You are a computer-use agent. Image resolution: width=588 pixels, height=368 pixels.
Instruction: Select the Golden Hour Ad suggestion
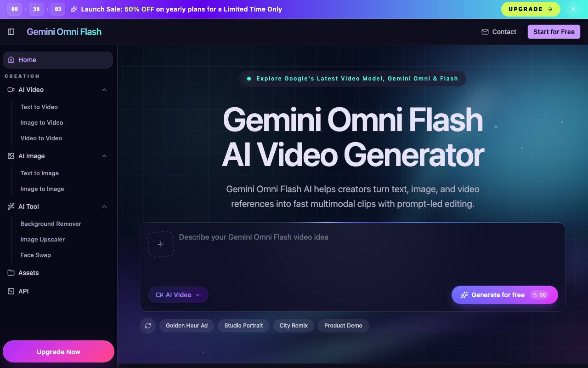click(187, 326)
